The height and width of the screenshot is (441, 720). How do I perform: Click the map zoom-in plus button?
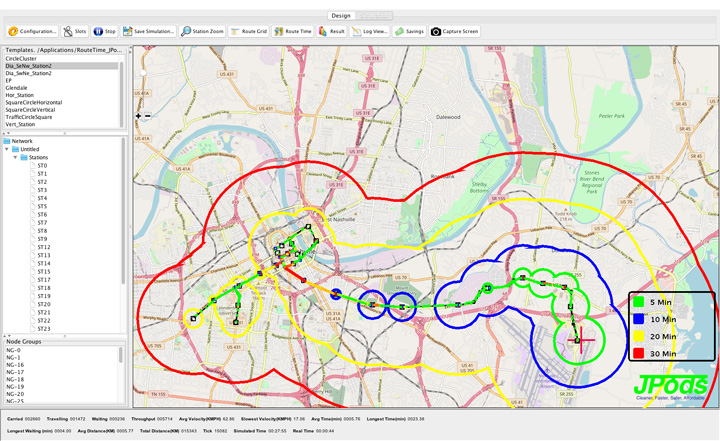tap(138, 116)
